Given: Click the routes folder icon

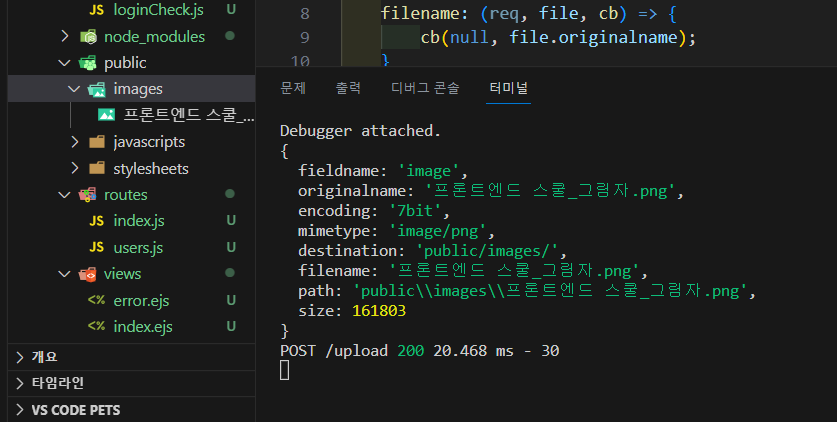Looking at the screenshot, I should point(88,195).
